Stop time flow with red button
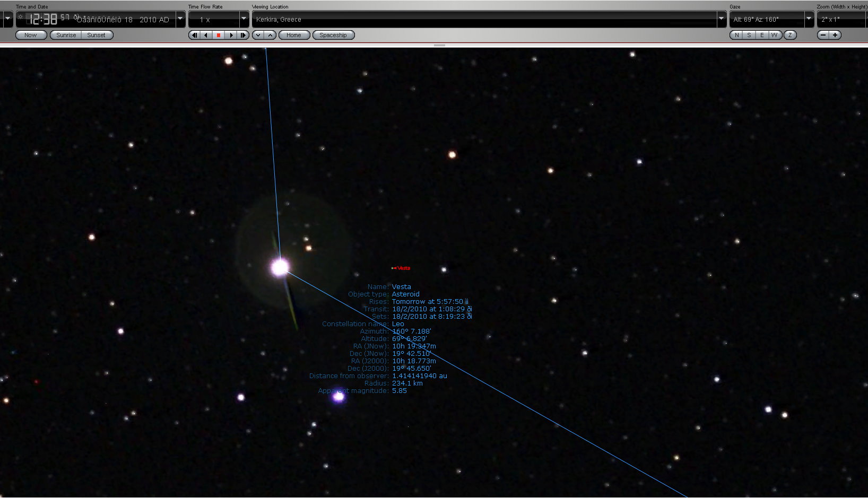 (x=218, y=35)
